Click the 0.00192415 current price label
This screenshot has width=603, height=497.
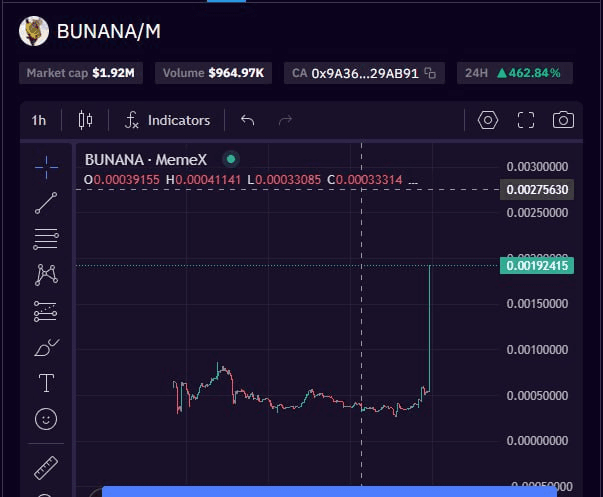coord(537,266)
